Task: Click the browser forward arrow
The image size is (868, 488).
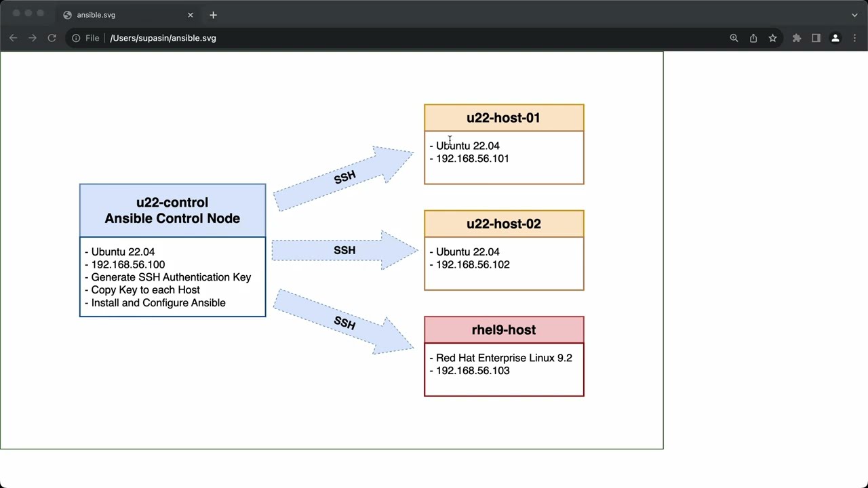Action: point(33,38)
